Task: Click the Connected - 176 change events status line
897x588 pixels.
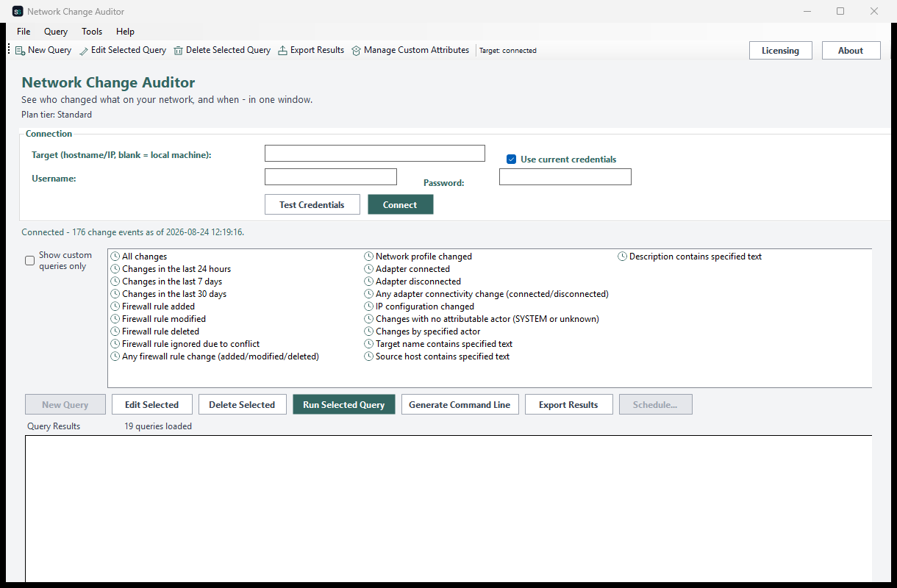Action: click(132, 232)
